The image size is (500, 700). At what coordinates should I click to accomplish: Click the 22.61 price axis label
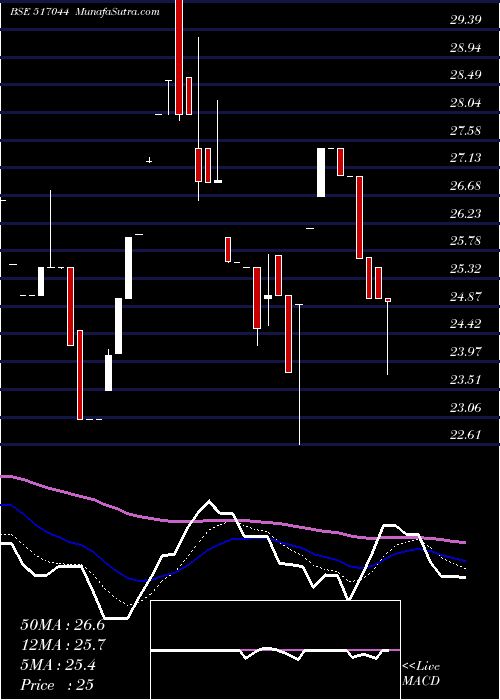pyautogui.click(x=465, y=435)
